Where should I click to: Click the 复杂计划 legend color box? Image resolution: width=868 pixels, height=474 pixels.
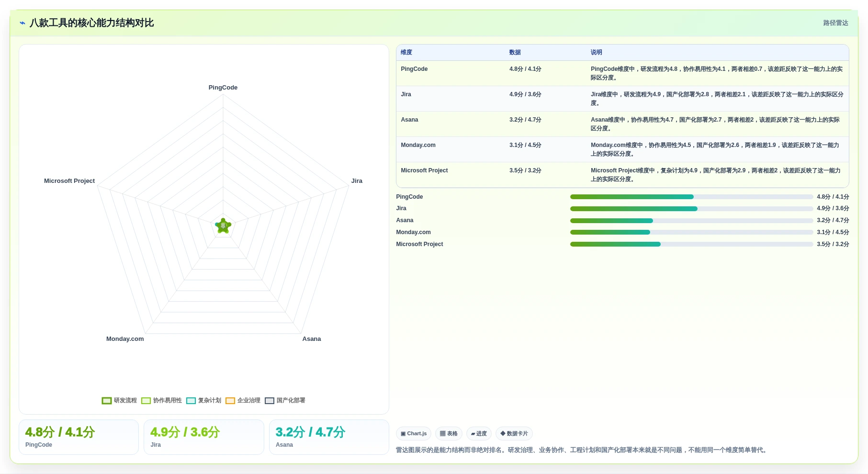click(x=191, y=401)
